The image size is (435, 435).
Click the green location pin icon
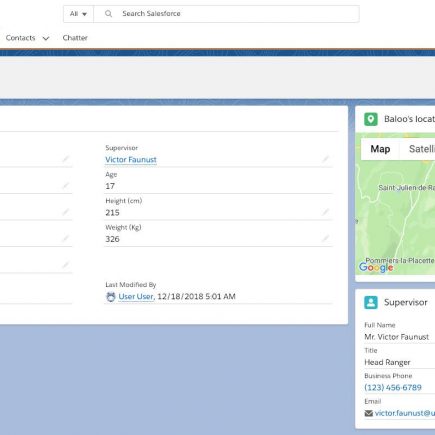click(x=371, y=119)
